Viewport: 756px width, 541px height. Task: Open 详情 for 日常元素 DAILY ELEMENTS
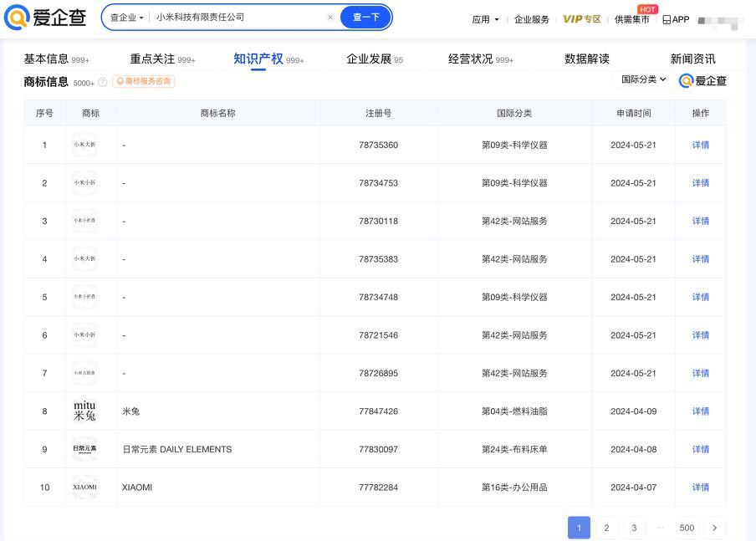coord(701,450)
